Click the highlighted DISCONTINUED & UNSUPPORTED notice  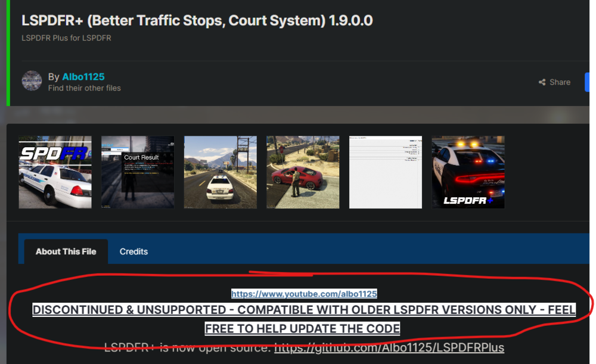coord(305,310)
